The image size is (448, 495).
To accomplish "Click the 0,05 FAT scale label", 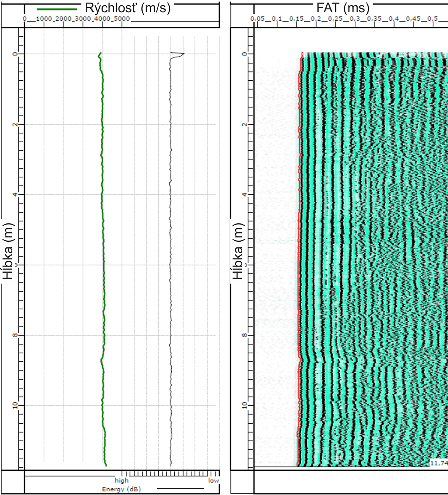I will [257, 19].
